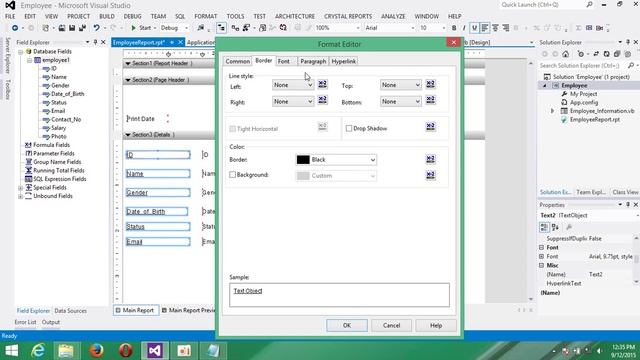
Task: Open formula editor for Border color
Action: pos(431,159)
